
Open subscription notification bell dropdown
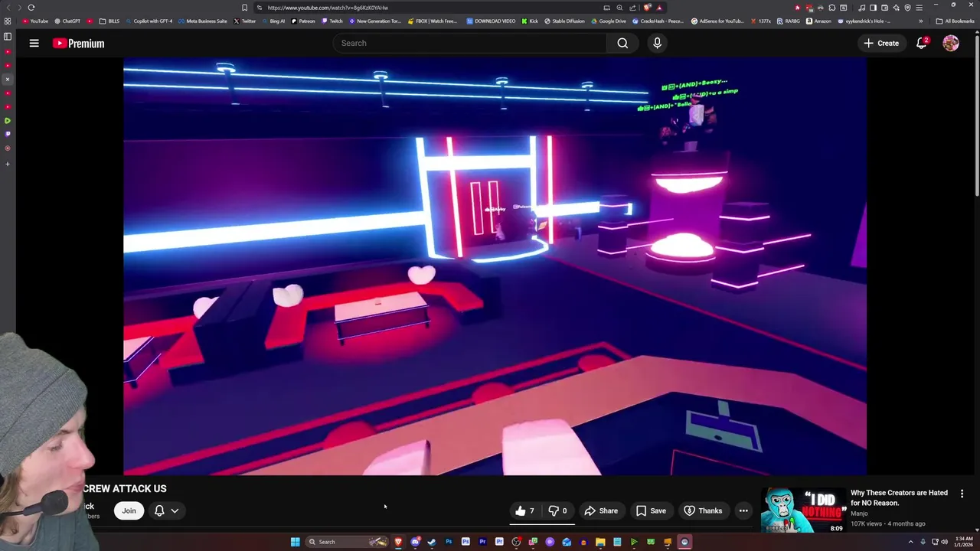(166, 510)
